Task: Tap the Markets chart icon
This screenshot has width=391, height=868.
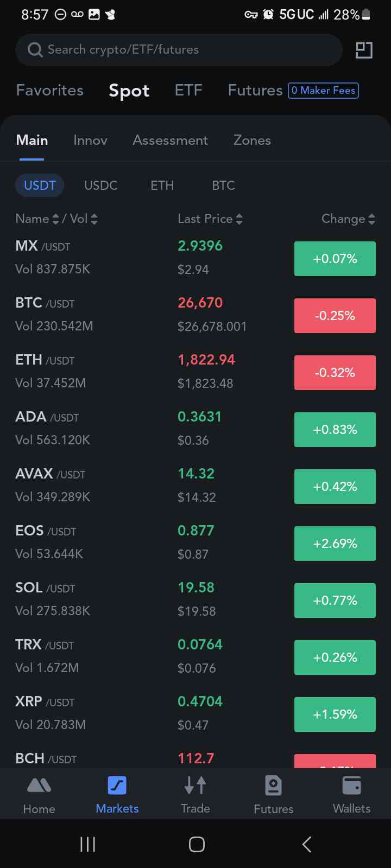Action: (x=117, y=785)
